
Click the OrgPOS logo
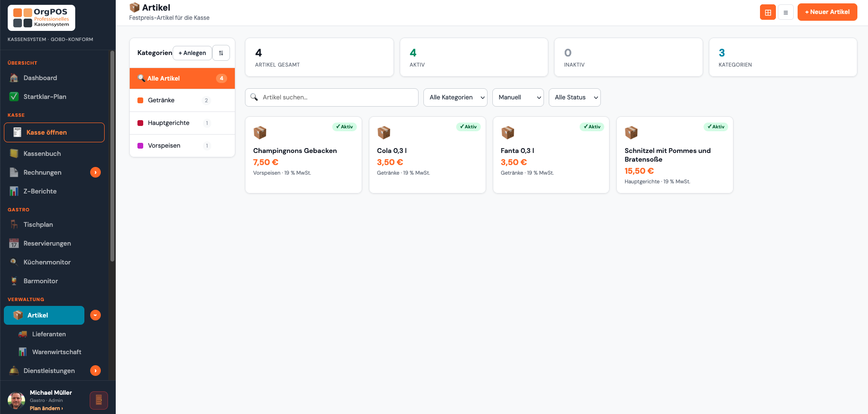tap(41, 18)
